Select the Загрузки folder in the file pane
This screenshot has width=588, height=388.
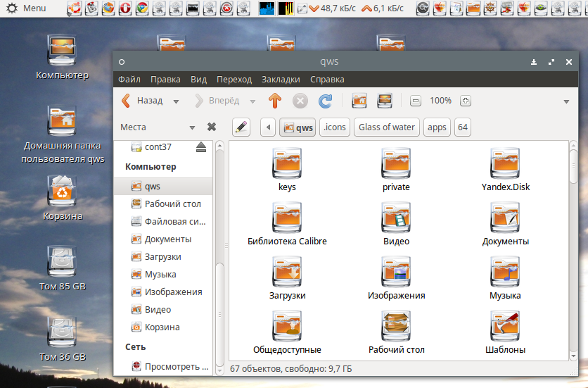287,272
